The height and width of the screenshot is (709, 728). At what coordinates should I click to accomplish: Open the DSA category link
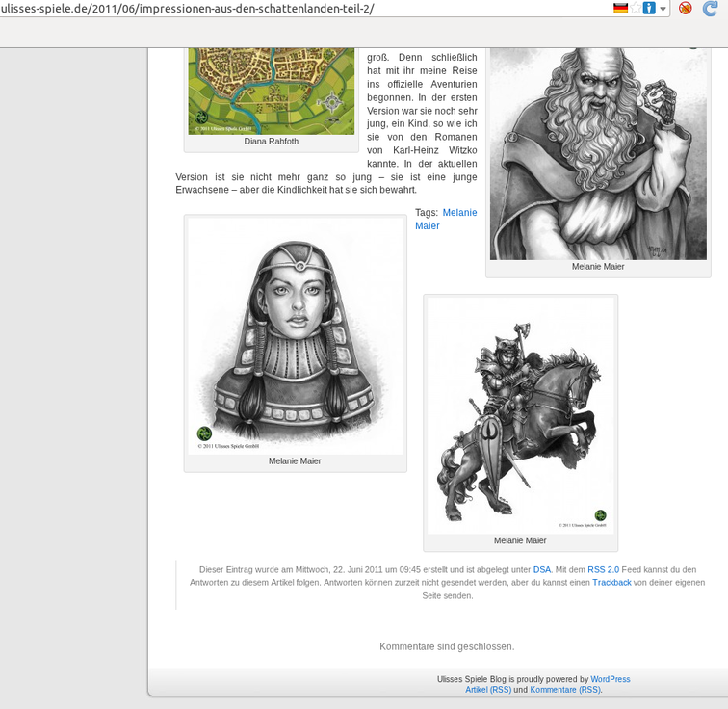click(542, 569)
